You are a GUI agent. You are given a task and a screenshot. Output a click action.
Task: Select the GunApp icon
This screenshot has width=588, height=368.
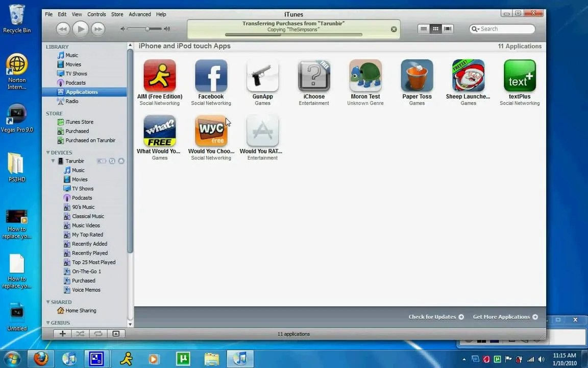pyautogui.click(x=262, y=76)
